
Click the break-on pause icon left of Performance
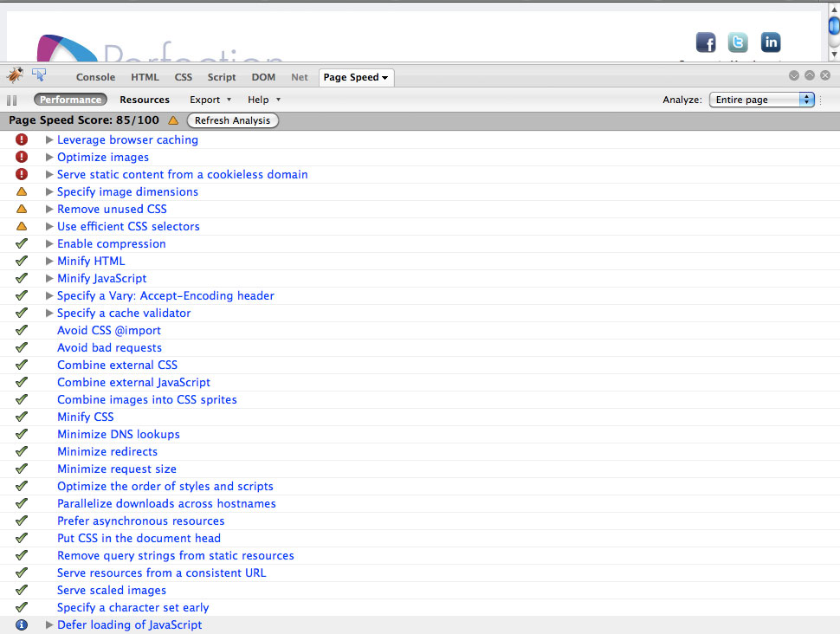[12, 100]
